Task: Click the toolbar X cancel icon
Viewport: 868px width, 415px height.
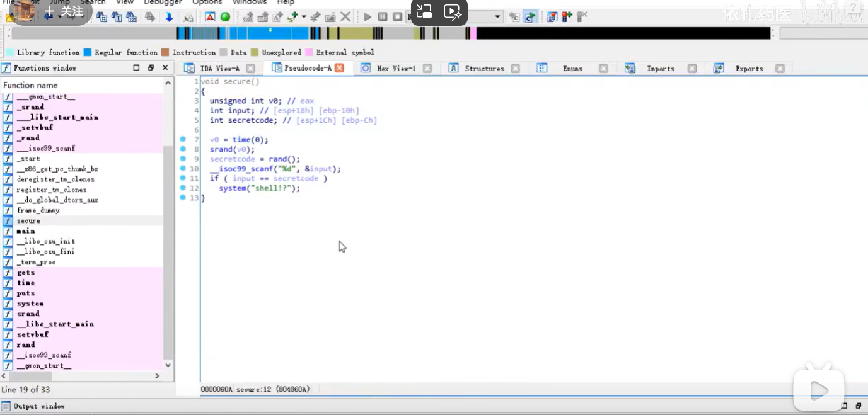Action: (345, 17)
